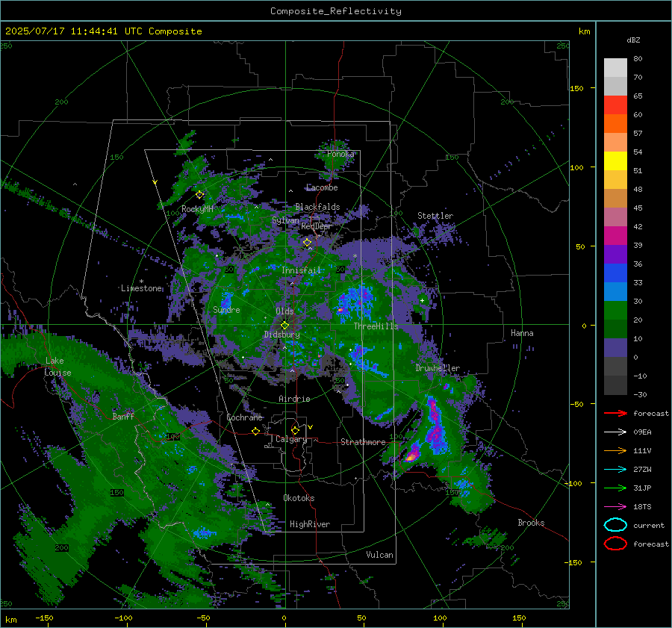The image size is (672, 628).
Task: Click the Lacombe city label
Action: [322, 187]
